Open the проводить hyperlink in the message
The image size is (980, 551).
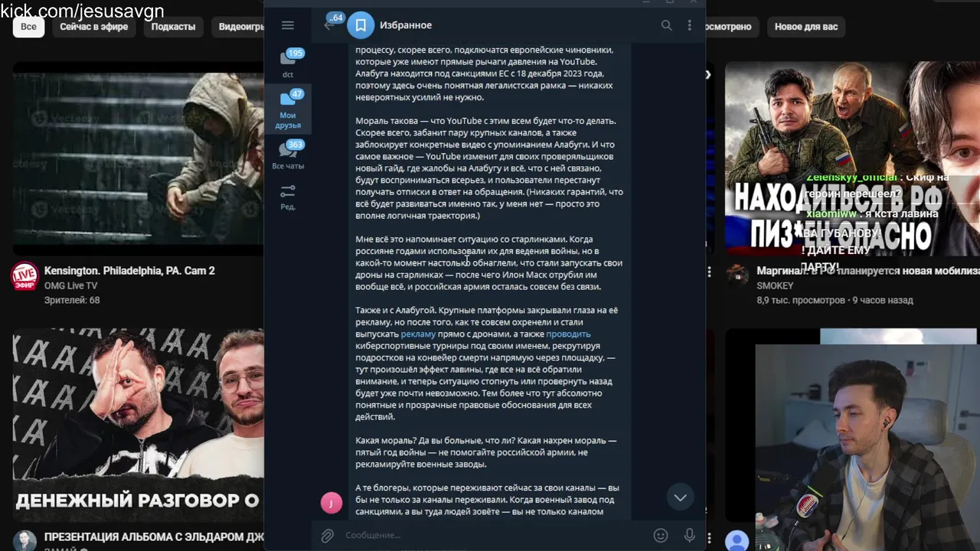[x=568, y=334]
